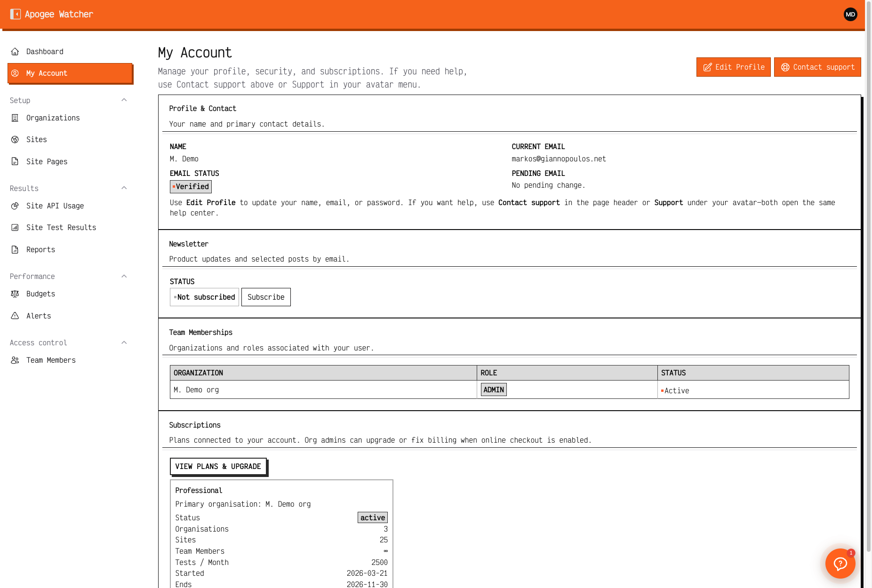
Task: Click the Reports file icon
Action: click(15, 249)
